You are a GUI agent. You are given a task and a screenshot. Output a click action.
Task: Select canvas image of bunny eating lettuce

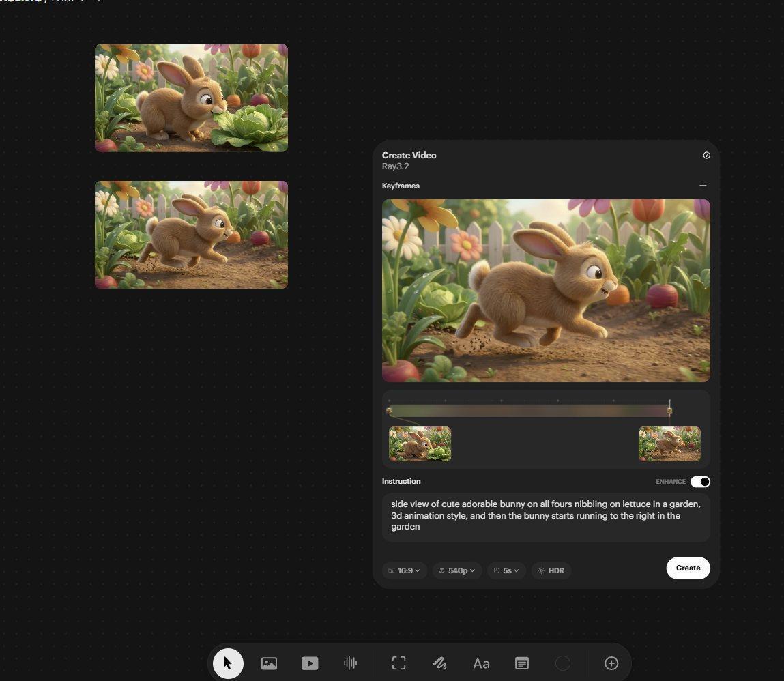coord(192,98)
